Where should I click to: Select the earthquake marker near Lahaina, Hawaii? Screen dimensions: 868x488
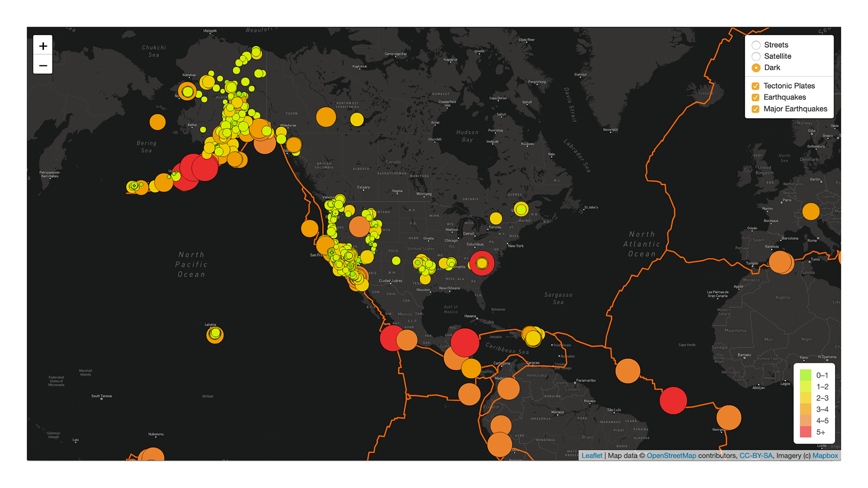pos(214,334)
